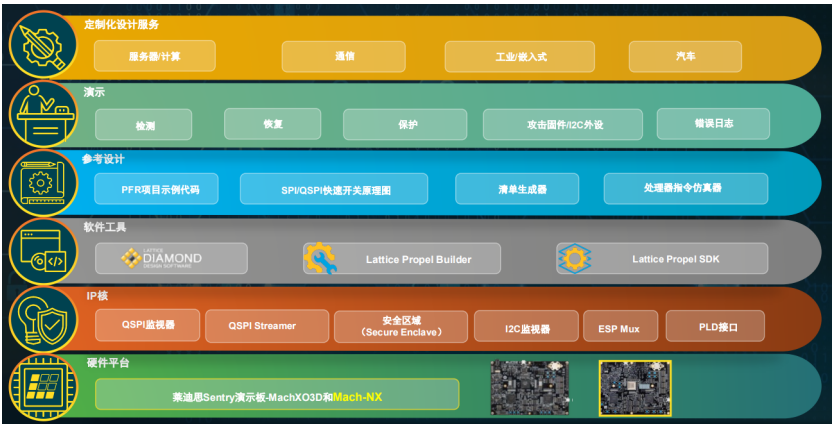Viewport: 835px width, 426px height.
Task: Click the wrench-gear Propel Builder icon
Action: click(320, 258)
